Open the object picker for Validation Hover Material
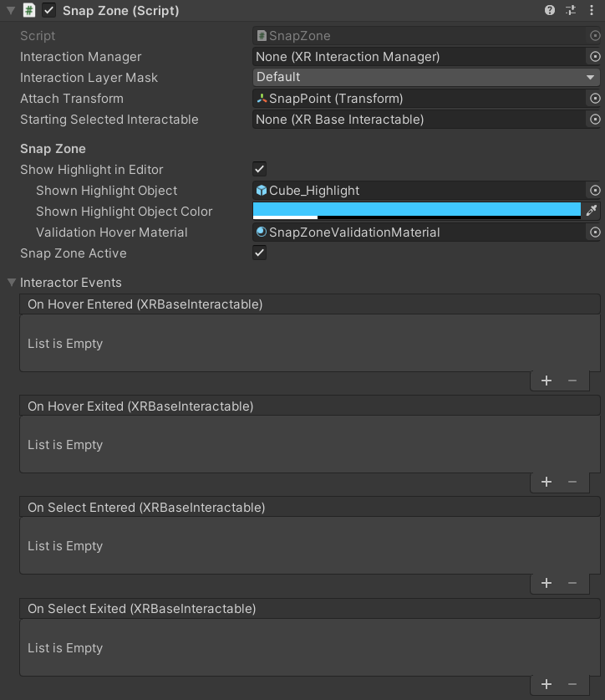Viewport: 605px width, 700px height. 594,232
